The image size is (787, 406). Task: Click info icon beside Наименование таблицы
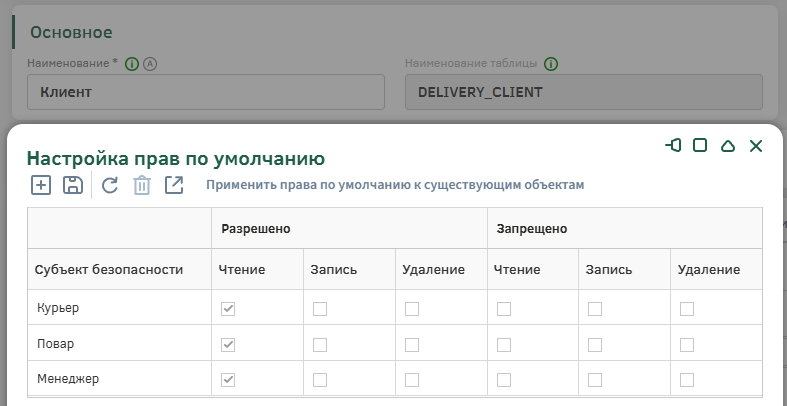pos(551,63)
